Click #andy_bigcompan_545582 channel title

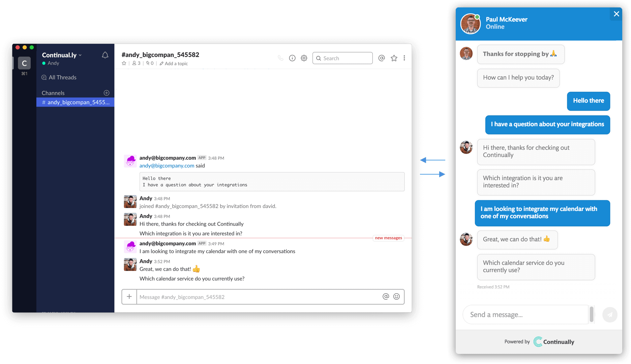click(x=160, y=55)
